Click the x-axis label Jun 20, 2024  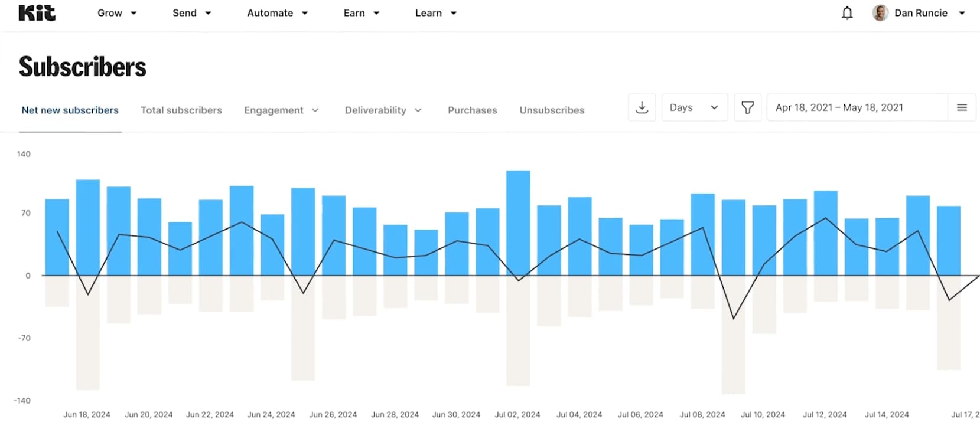[x=149, y=415]
